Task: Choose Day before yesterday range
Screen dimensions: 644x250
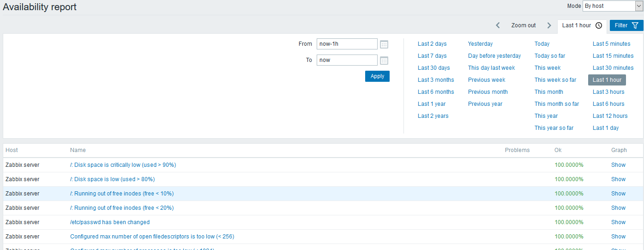Action: point(494,56)
